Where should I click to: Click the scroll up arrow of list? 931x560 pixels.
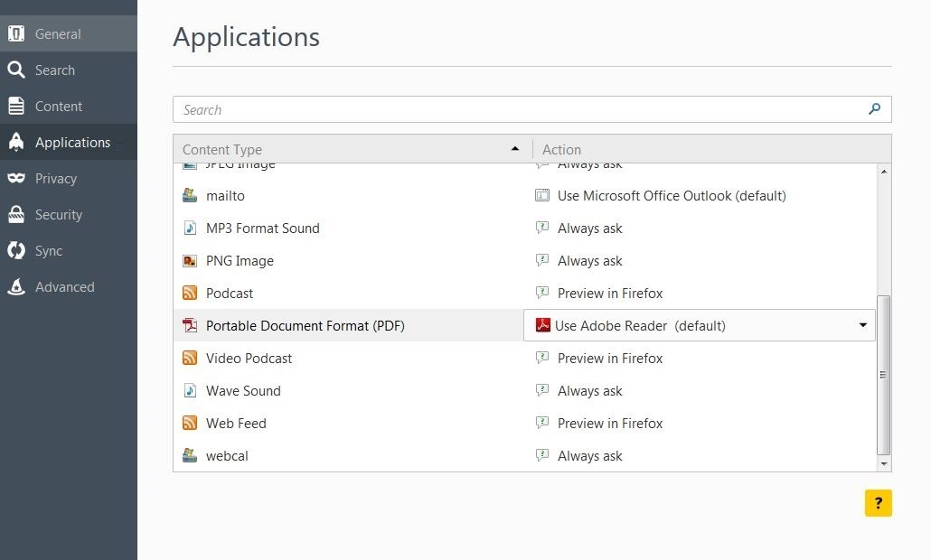coord(884,172)
